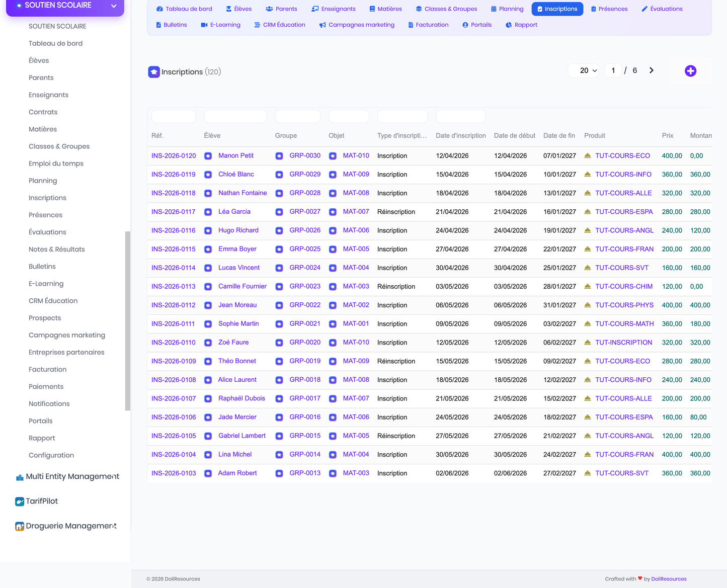Click the heart icon in the footer
This screenshot has width=727, height=588.
click(x=640, y=578)
